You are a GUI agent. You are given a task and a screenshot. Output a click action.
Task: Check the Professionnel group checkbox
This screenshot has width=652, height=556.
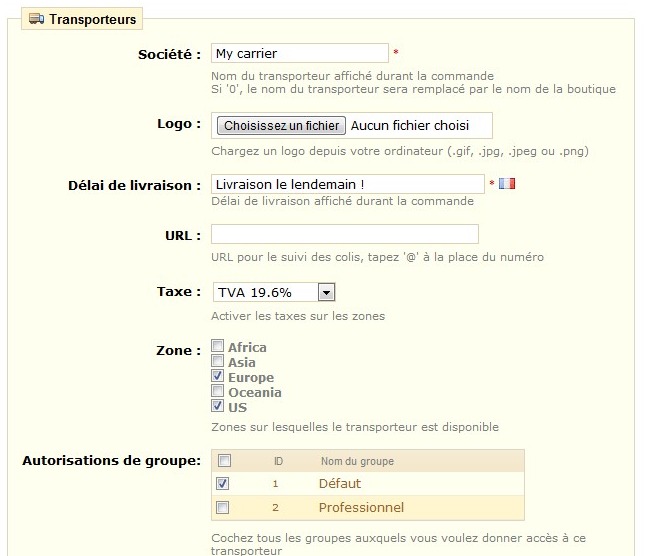coord(222,507)
